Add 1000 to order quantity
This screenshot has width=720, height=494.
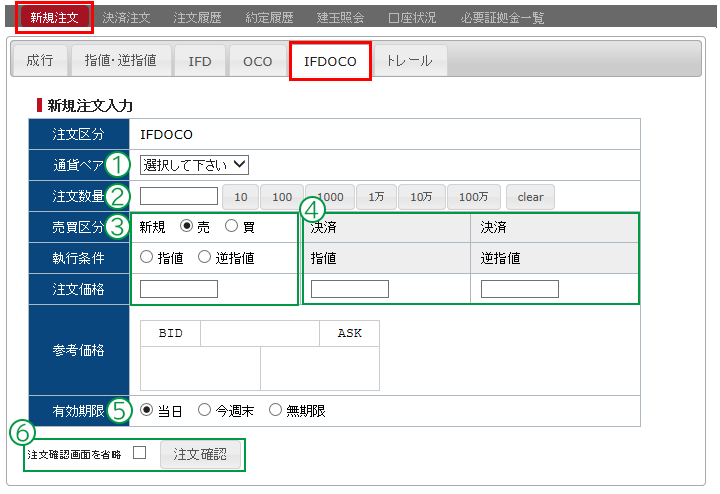click(x=330, y=197)
